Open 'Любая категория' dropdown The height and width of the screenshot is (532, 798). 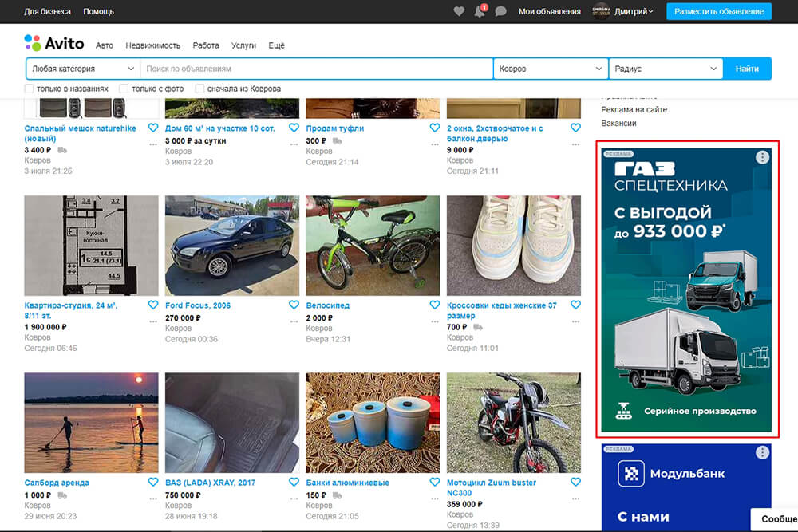pyautogui.click(x=83, y=69)
